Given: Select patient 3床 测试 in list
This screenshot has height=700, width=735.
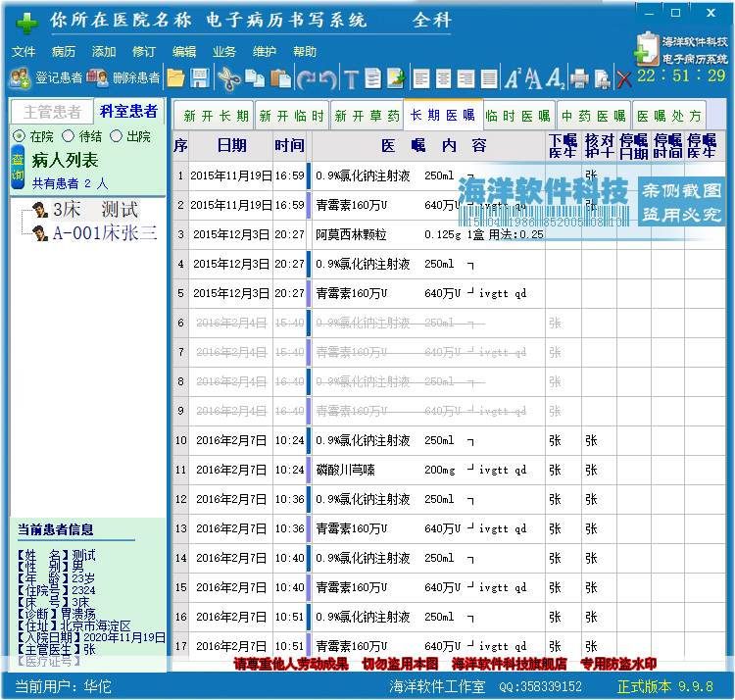Looking at the screenshot, I should [95, 210].
